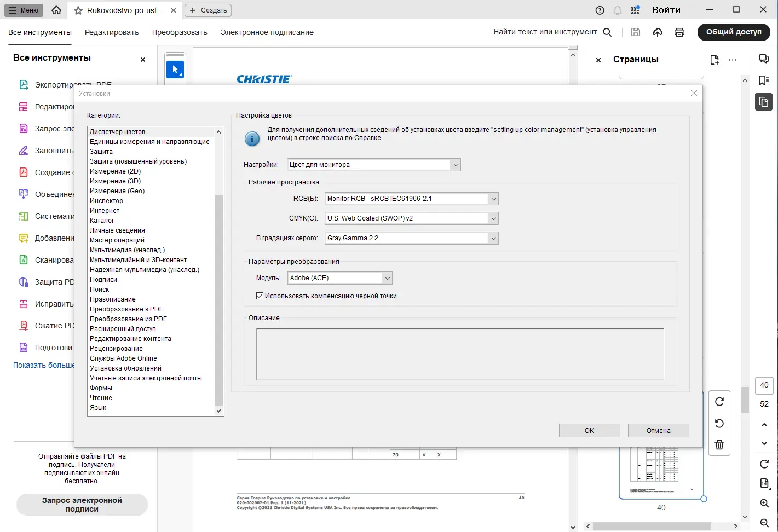Click the Общий доступ button

734,32
